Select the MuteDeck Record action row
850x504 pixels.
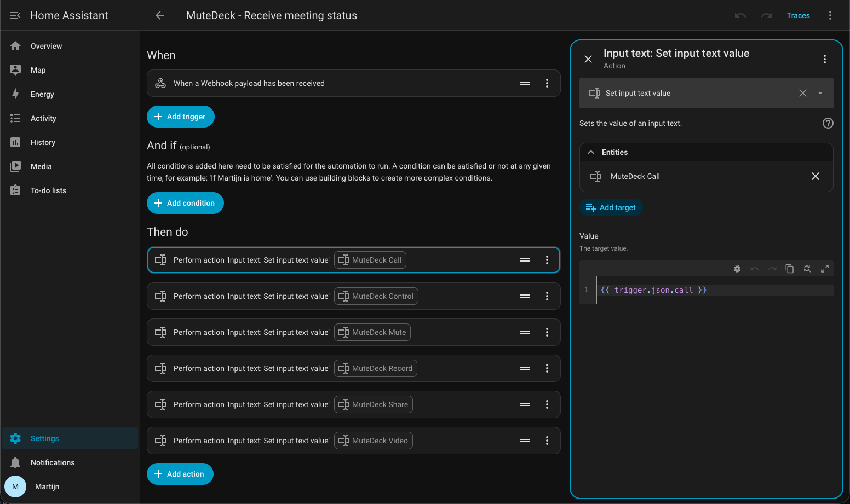tap(353, 368)
